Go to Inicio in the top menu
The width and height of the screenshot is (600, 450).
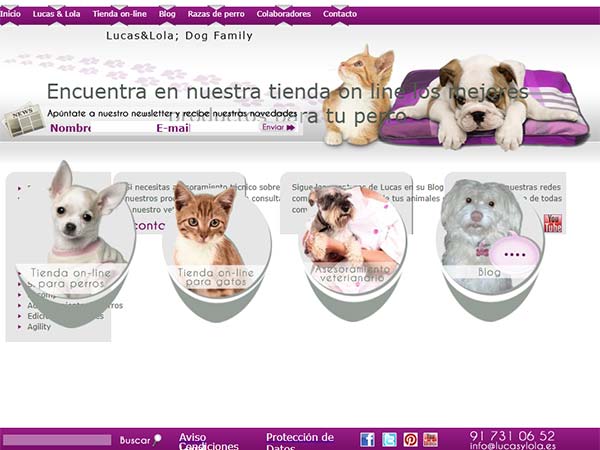pos(10,14)
